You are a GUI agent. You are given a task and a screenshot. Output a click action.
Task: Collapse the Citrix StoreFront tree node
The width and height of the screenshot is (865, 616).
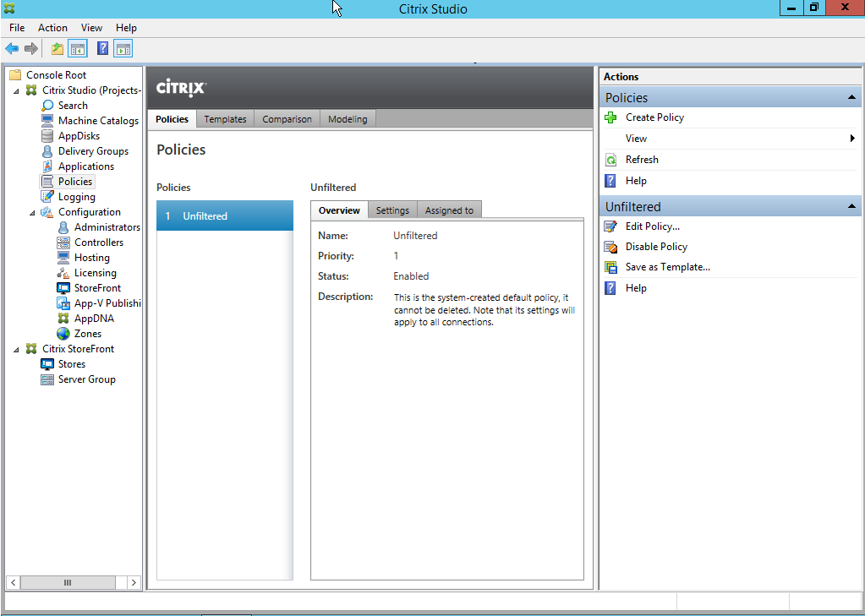coord(16,350)
